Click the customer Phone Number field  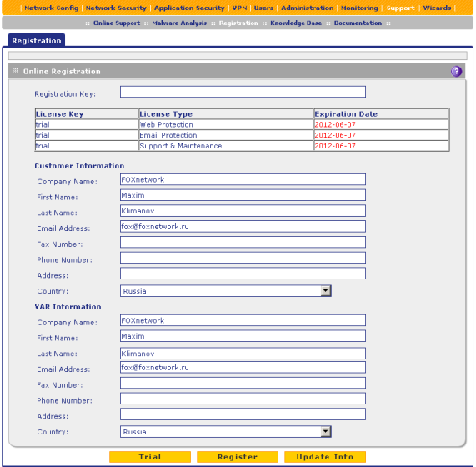pyautogui.click(x=243, y=258)
